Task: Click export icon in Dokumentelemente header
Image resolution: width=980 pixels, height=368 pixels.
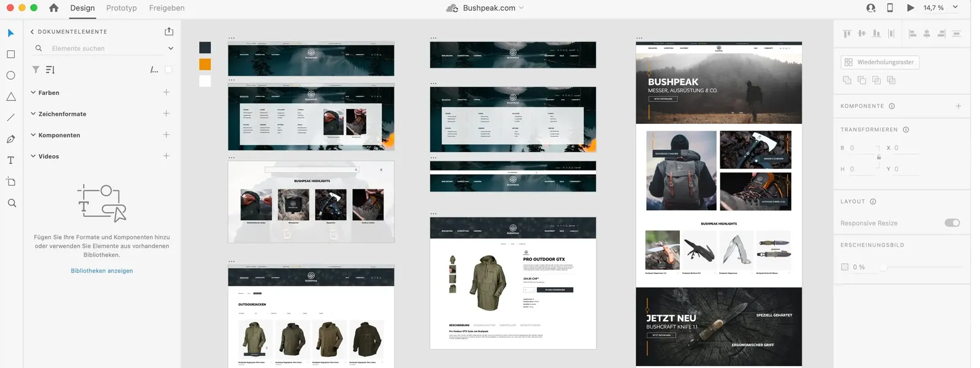Action: pos(169,31)
